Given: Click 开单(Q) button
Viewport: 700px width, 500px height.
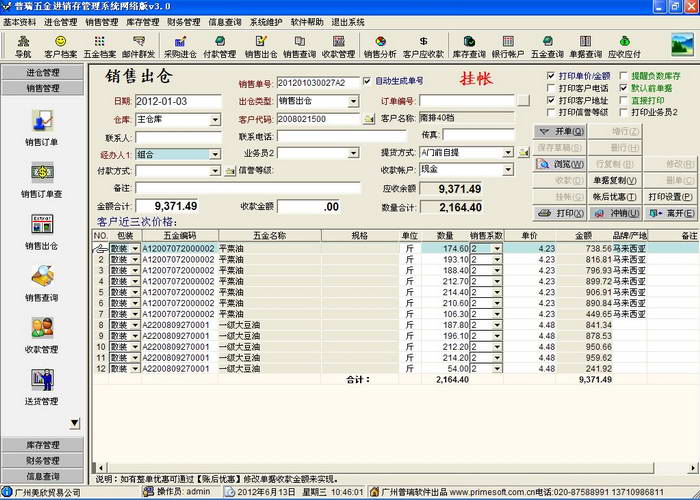Looking at the screenshot, I should pyautogui.click(x=560, y=132).
